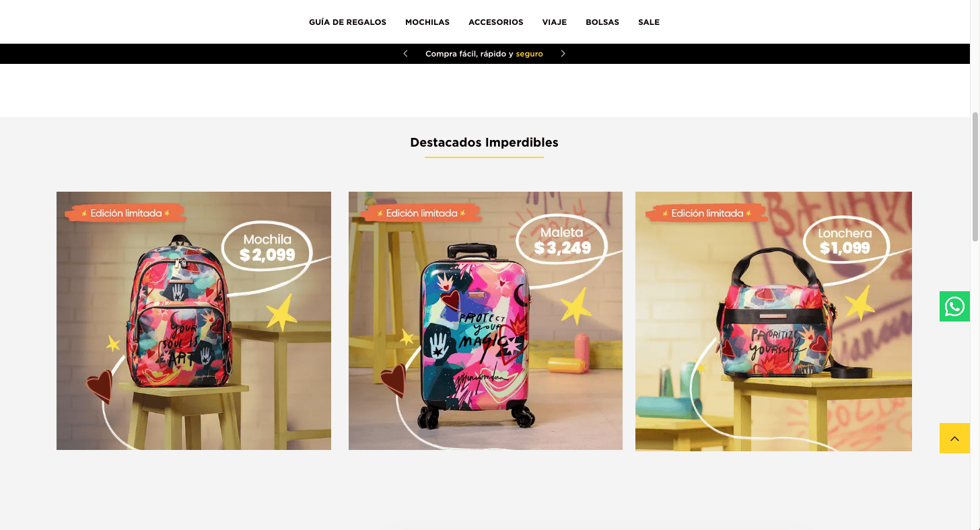Show next announcement with right chevron

563,54
